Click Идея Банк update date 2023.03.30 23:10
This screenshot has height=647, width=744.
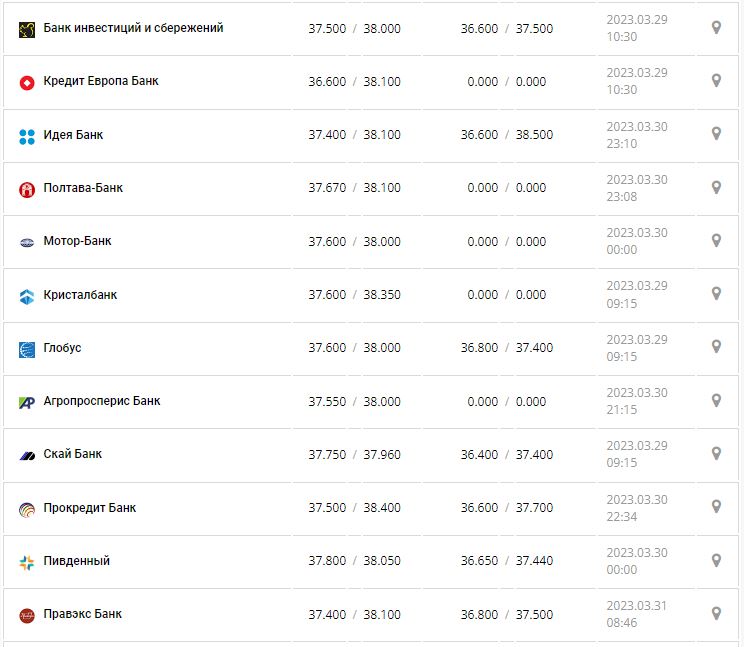[x=636, y=135]
